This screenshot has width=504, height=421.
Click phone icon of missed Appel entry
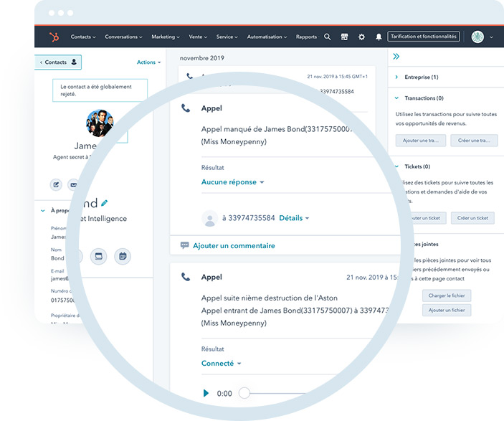[x=186, y=108]
